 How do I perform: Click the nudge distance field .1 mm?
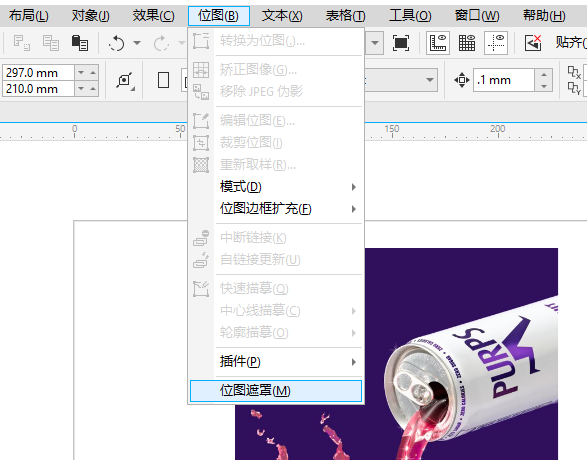(x=504, y=80)
